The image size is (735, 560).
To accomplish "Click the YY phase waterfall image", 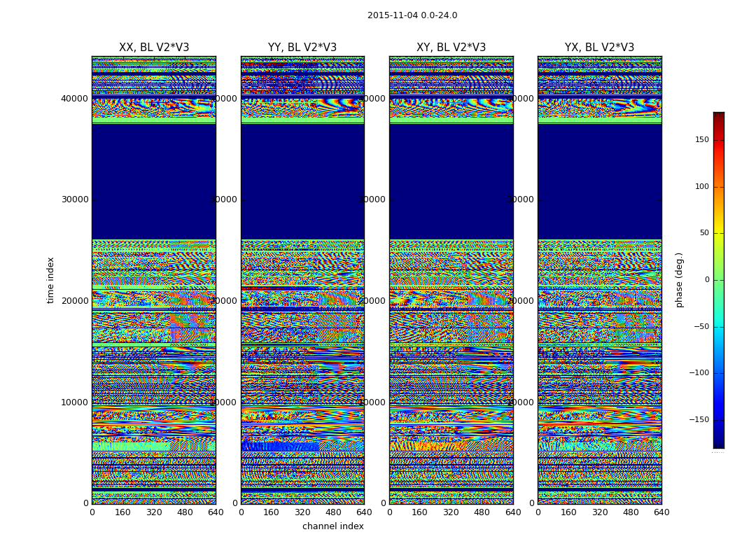I will tap(303, 280).
